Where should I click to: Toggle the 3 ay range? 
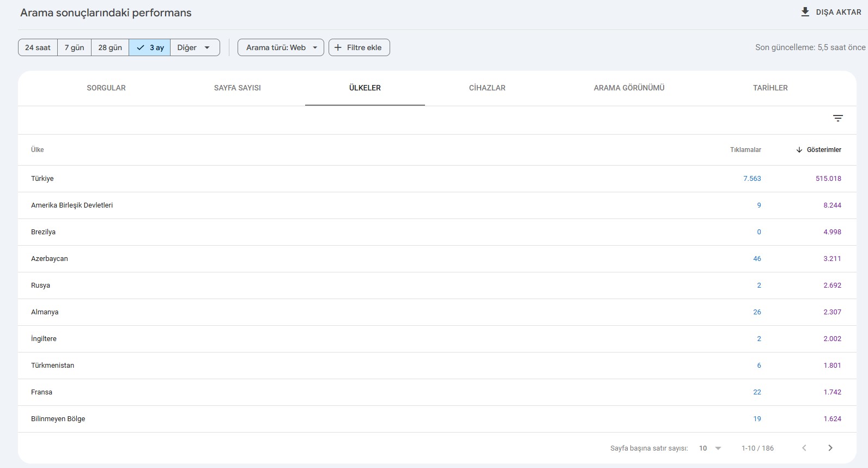[x=150, y=47]
